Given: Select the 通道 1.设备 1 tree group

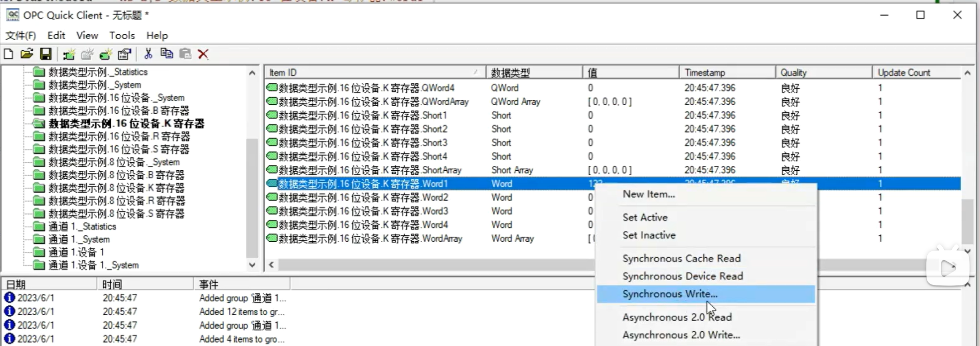Looking at the screenshot, I should (76, 252).
